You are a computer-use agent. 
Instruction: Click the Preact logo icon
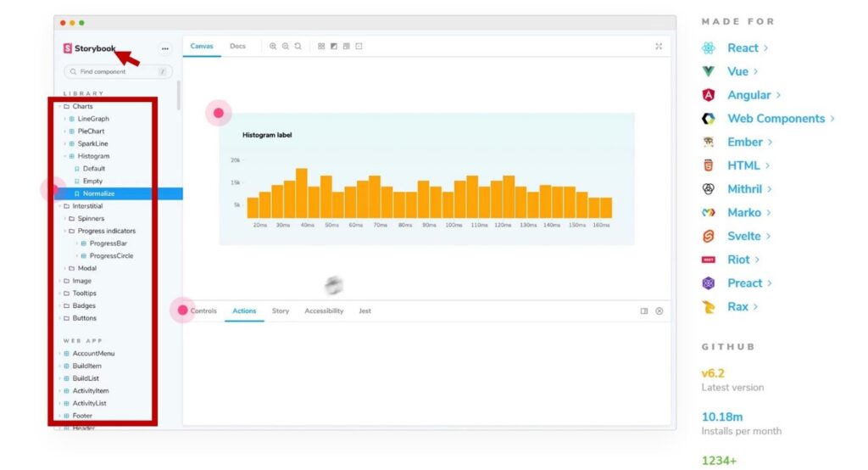(x=708, y=283)
